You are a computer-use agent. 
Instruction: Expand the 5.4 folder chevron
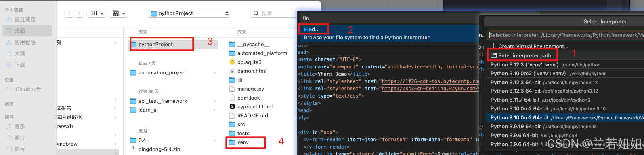tap(214, 140)
